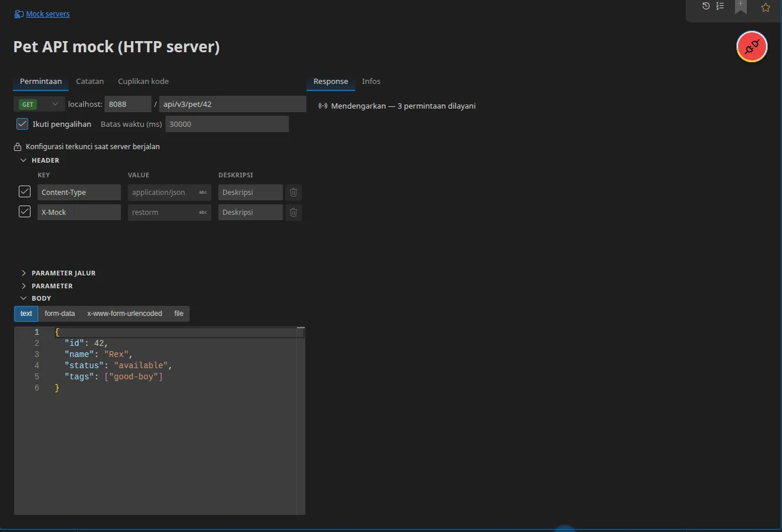Click the abc type icon for application/json

(x=203, y=193)
